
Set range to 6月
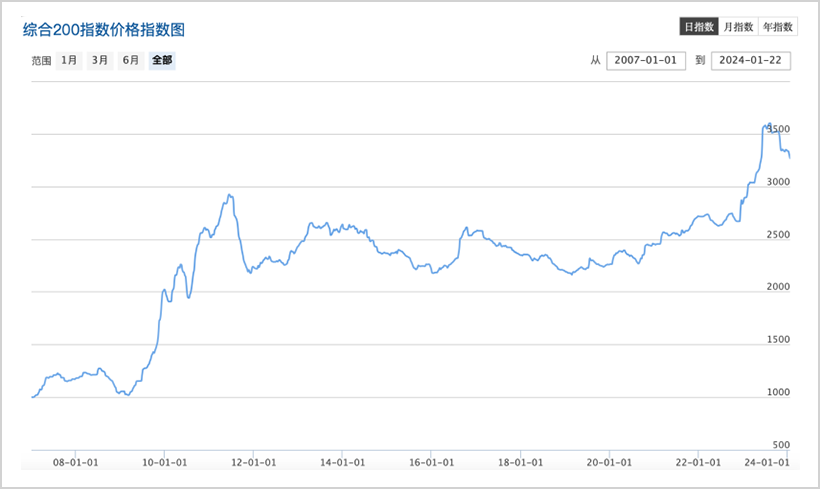131,60
